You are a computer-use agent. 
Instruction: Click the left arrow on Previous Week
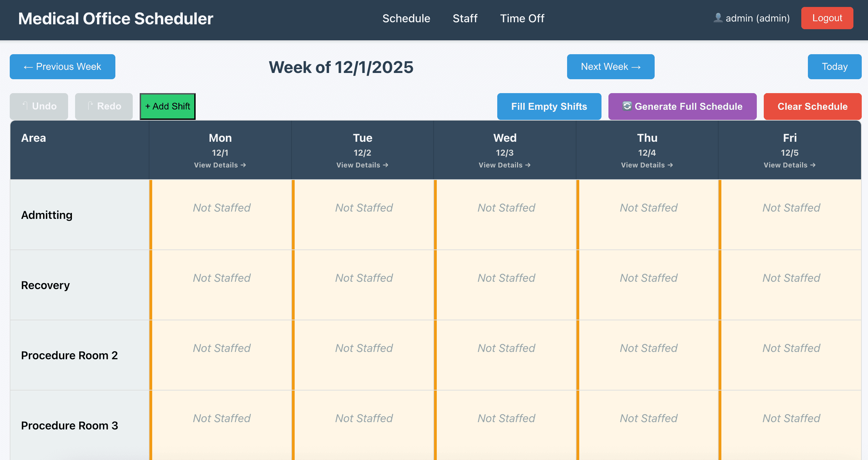click(28, 66)
